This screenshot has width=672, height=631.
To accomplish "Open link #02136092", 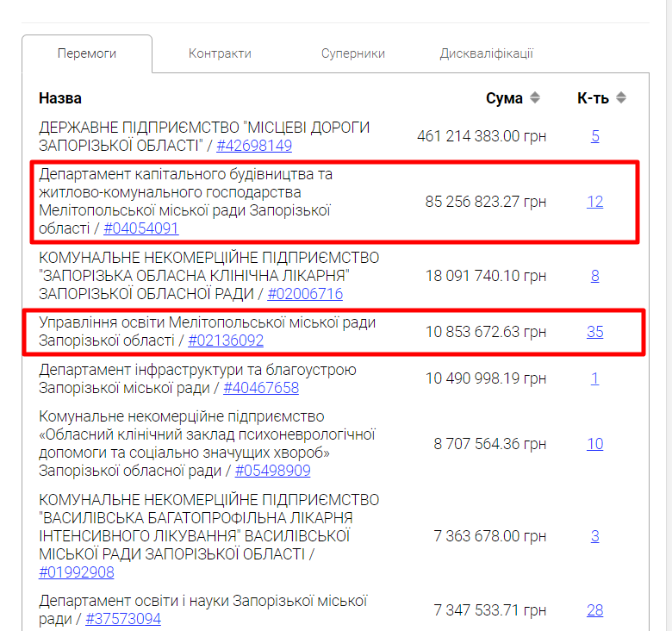I will point(226,340).
